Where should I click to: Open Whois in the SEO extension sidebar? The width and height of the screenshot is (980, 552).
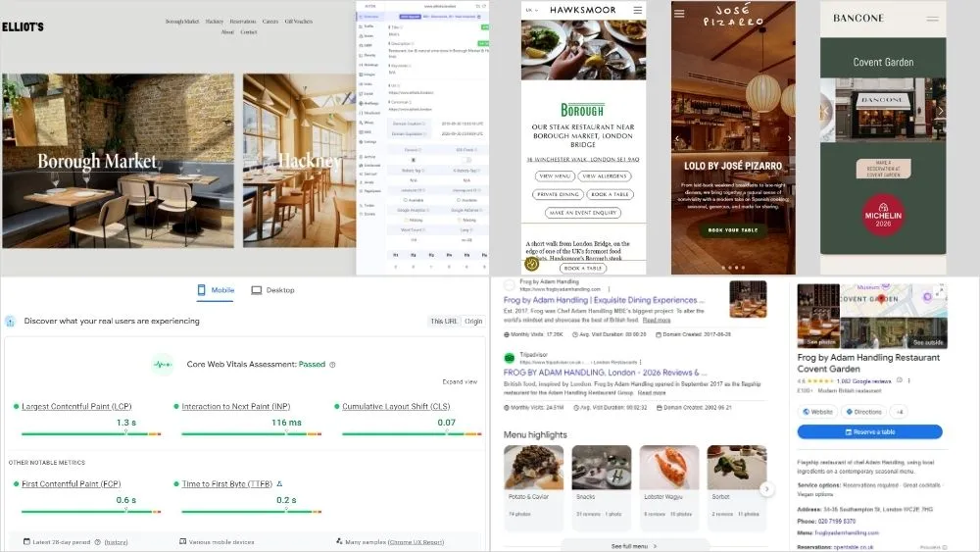tap(367, 123)
